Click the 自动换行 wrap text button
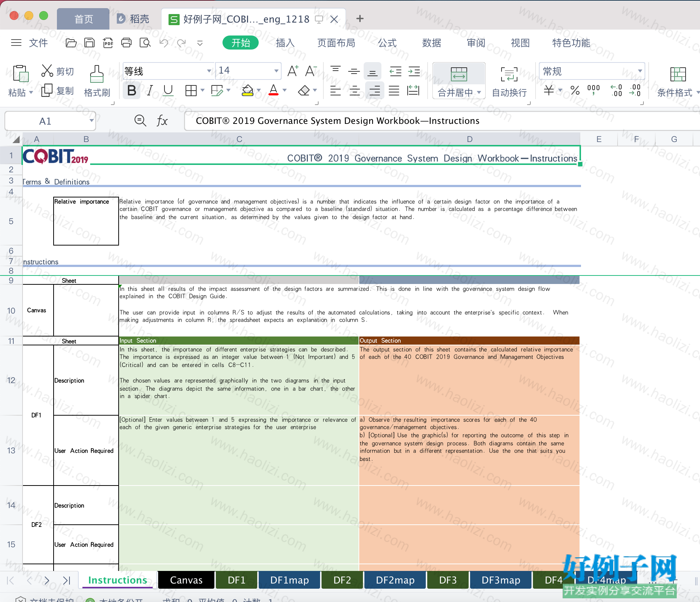This screenshot has width=700, height=602. point(509,81)
